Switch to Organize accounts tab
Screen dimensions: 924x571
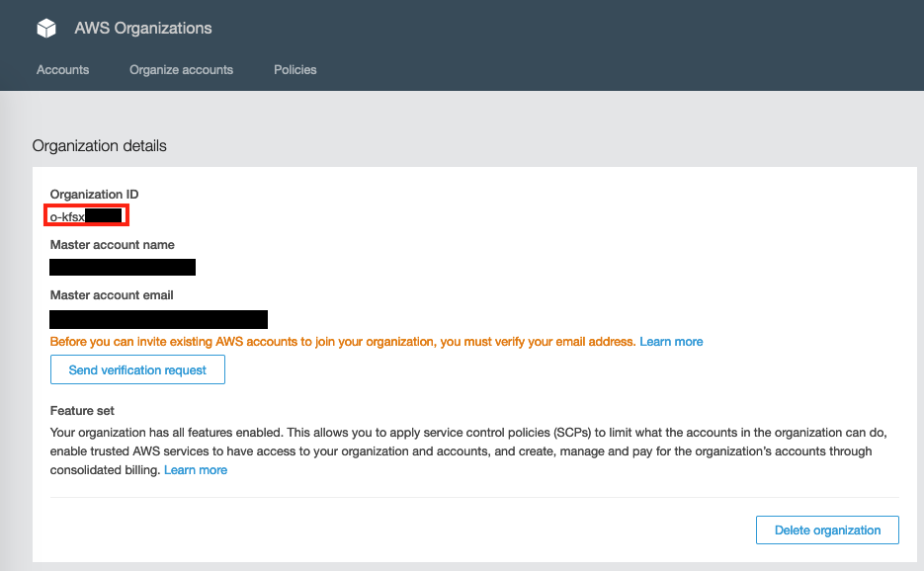182,69
